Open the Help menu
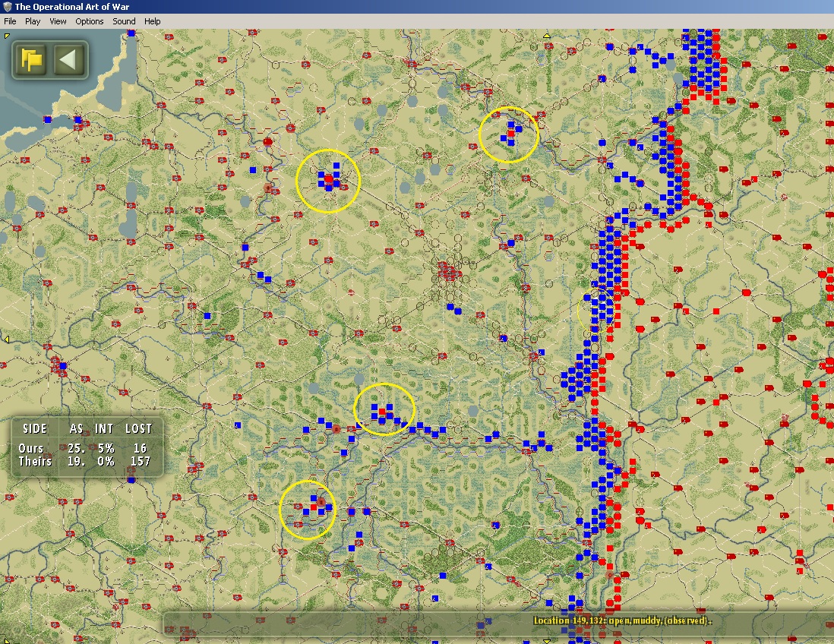This screenshot has width=834, height=644. pos(152,21)
